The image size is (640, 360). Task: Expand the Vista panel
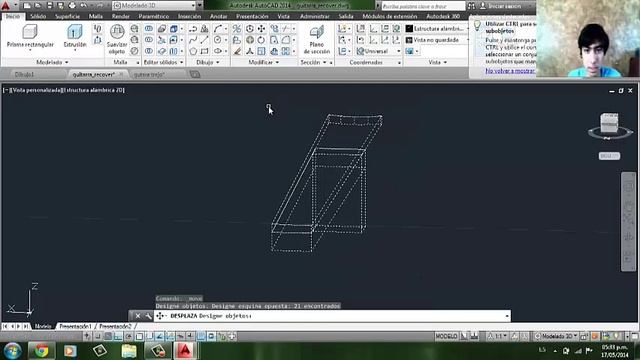pyautogui.click(x=438, y=62)
